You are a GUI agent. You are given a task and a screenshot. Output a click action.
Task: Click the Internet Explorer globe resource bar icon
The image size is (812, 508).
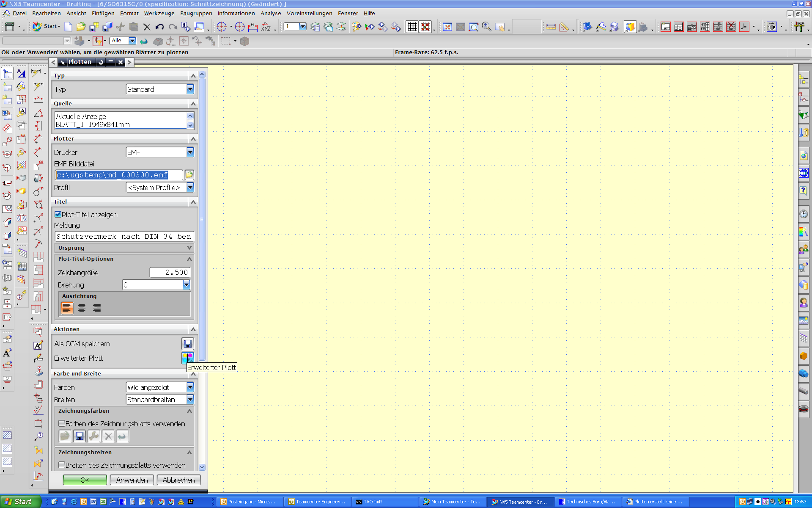pyautogui.click(x=803, y=173)
